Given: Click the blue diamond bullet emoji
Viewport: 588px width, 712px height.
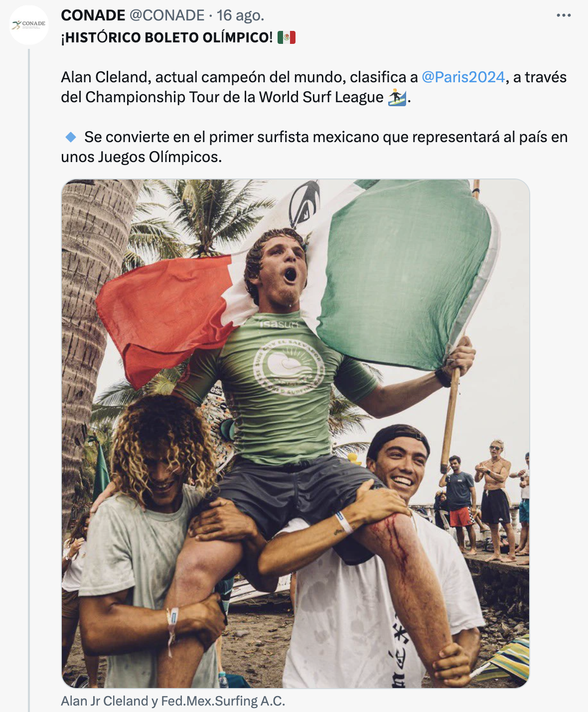Looking at the screenshot, I should [71, 137].
